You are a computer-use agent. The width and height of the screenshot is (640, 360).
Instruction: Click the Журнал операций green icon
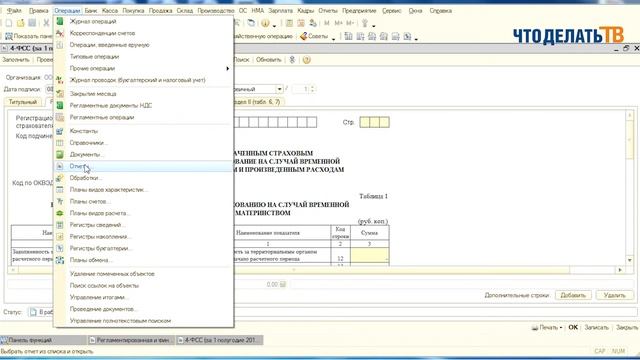coord(60,21)
